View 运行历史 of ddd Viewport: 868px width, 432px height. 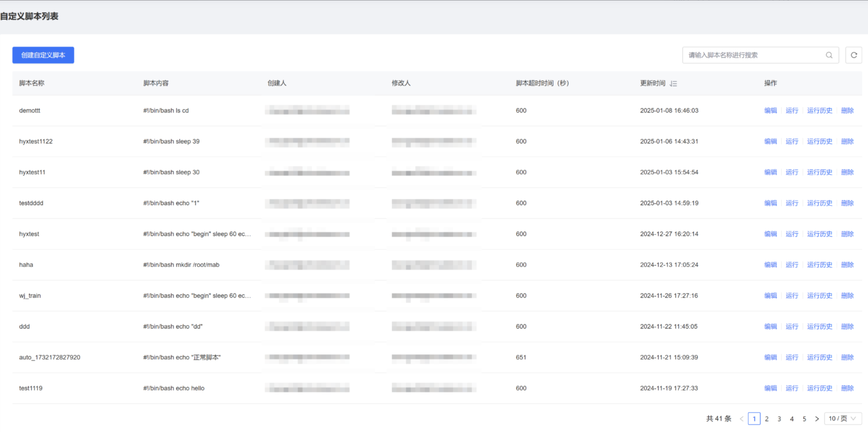click(x=820, y=326)
